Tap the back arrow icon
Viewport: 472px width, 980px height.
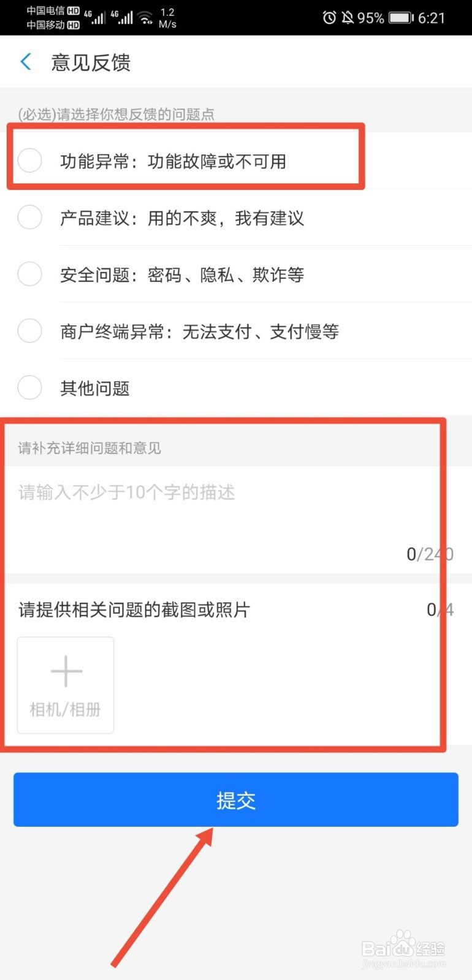coord(26,62)
